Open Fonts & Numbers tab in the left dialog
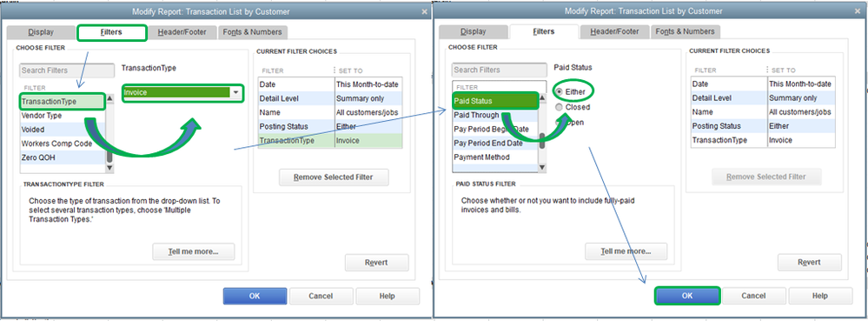The image size is (868, 321). pyautogui.click(x=253, y=33)
